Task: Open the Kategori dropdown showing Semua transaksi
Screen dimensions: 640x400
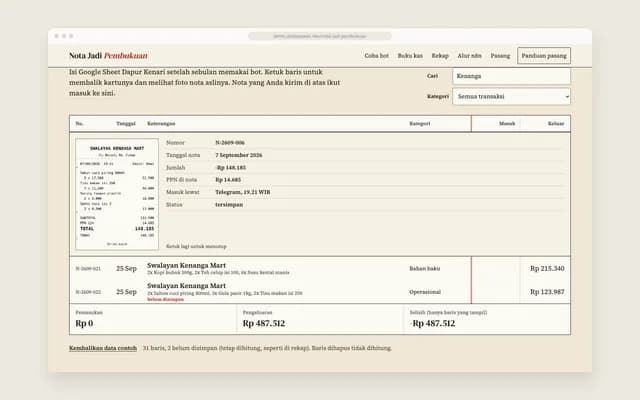Action: [511, 96]
